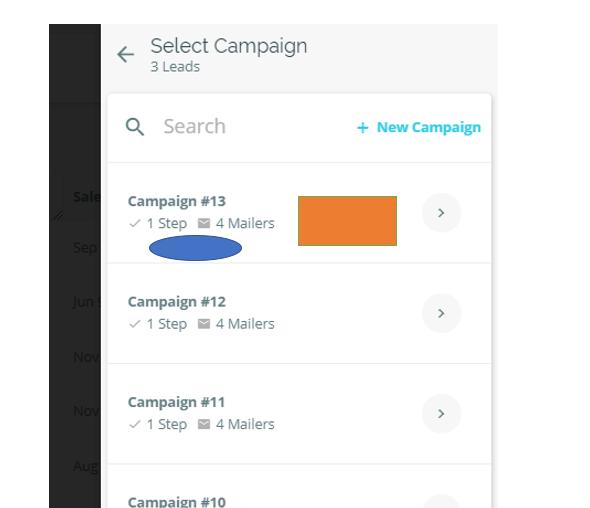The image size is (590, 508).
Task: Click the envelope icon in Campaign #13
Action: [204, 223]
